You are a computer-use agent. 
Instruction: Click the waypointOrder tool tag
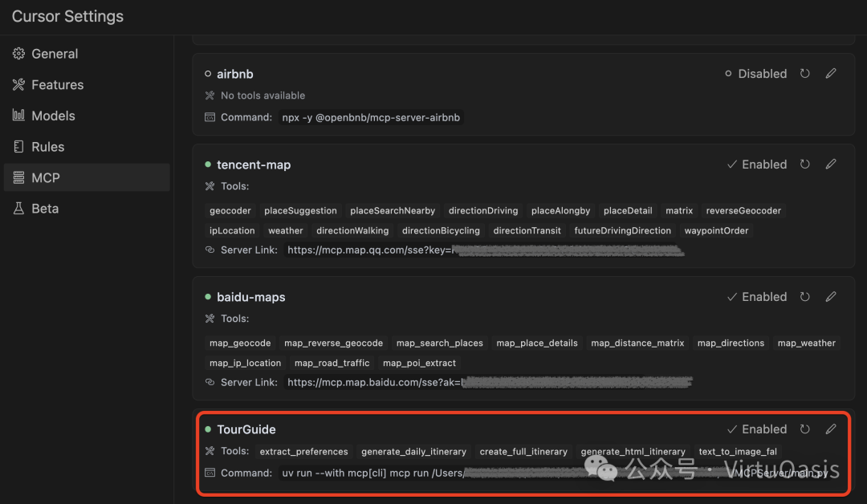[716, 230]
